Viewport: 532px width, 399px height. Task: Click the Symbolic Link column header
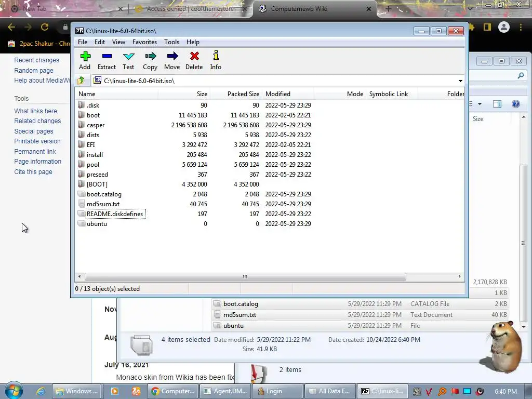(x=392, y=94)
